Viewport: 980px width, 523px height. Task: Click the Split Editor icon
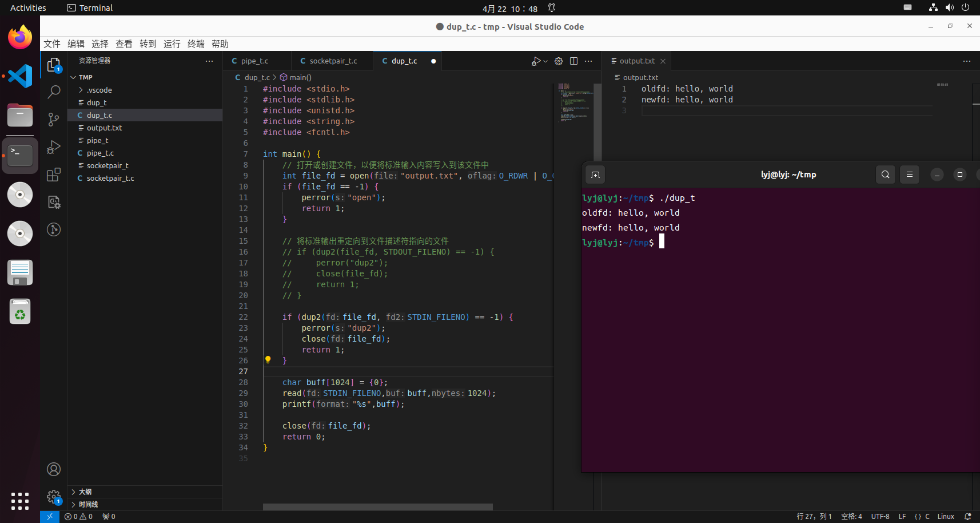573,61
